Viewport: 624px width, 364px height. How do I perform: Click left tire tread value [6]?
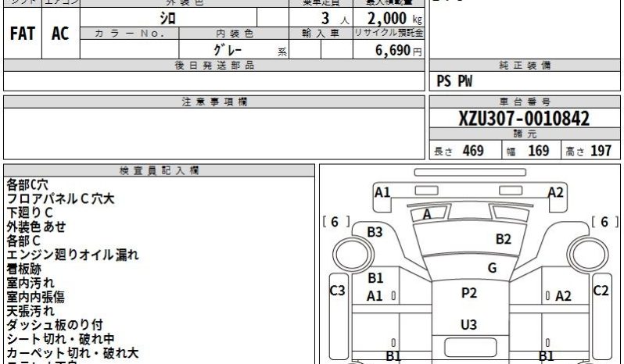click(x=336, y=222)
